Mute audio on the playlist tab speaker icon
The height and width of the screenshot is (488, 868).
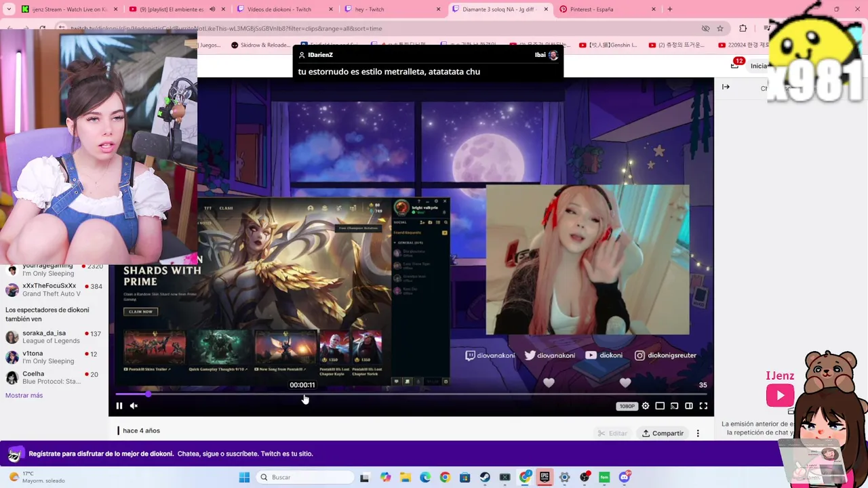point(212,9)
